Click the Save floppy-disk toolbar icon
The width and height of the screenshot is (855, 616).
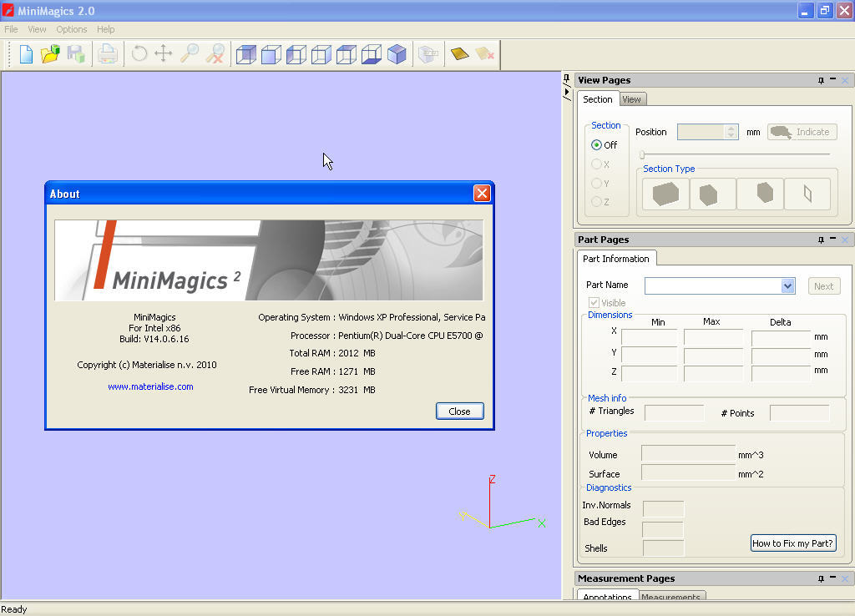pos(76,54)
